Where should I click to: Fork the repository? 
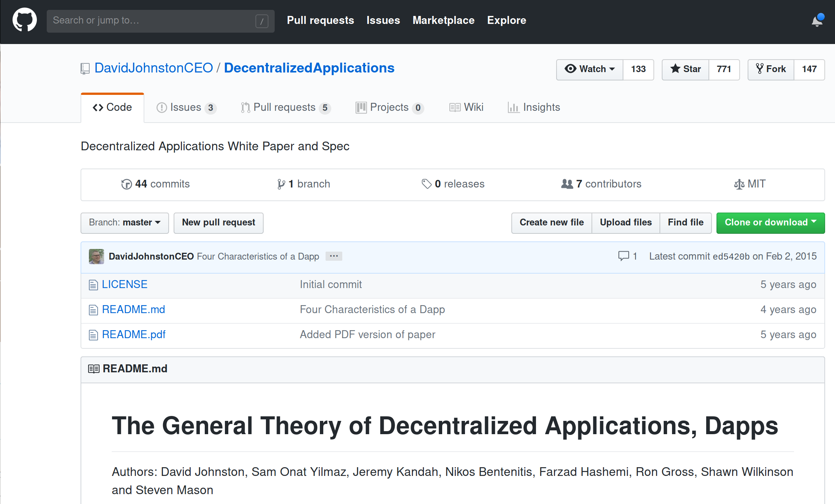click(771, 69)
